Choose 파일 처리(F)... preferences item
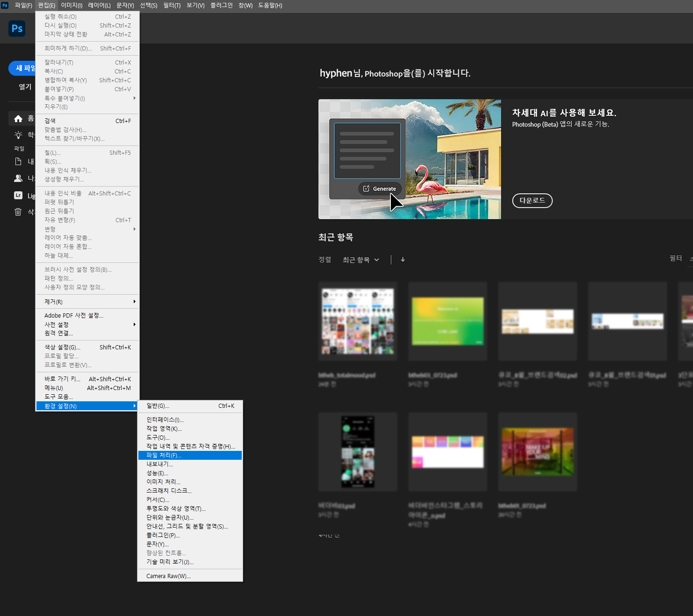The height and width of the screenshot is (616, 693). pyautogui.click(x=190, y=455)
